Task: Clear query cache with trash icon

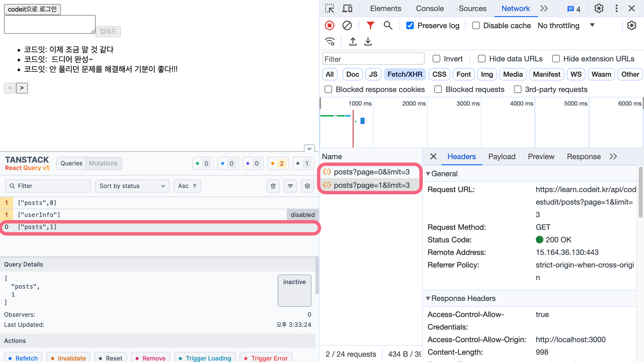Action: tap(273, 186)
